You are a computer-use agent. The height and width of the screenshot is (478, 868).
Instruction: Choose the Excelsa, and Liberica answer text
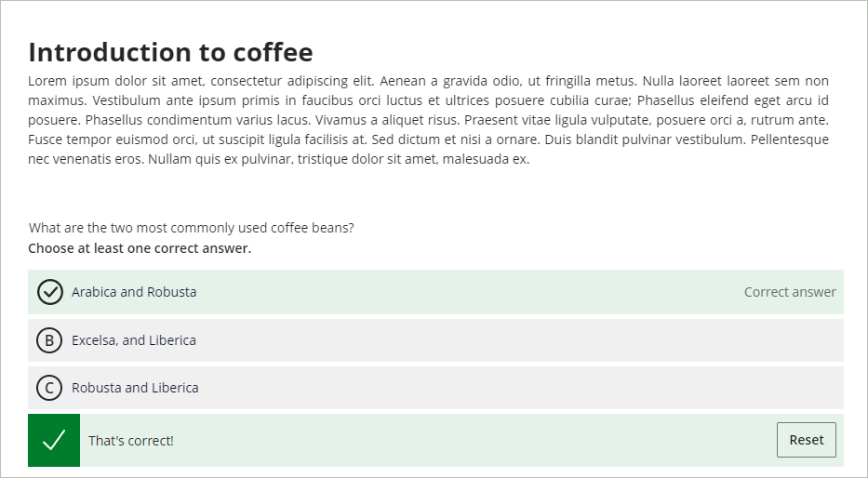click(x=134, y=340)
